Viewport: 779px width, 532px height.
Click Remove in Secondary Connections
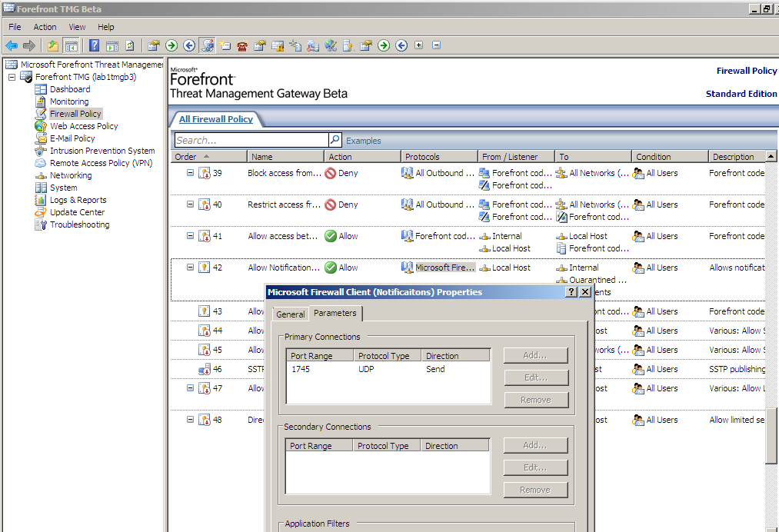point(535,490)
